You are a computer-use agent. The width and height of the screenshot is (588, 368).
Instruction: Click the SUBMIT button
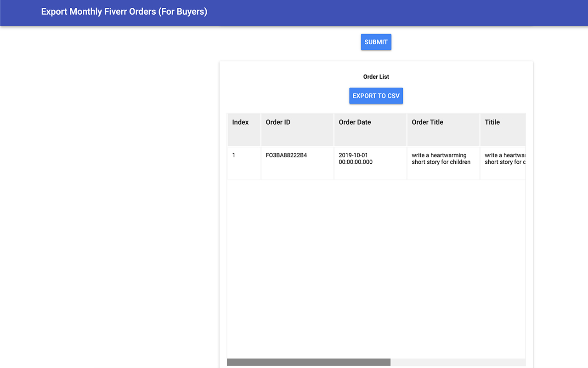[x=376, y=42]
